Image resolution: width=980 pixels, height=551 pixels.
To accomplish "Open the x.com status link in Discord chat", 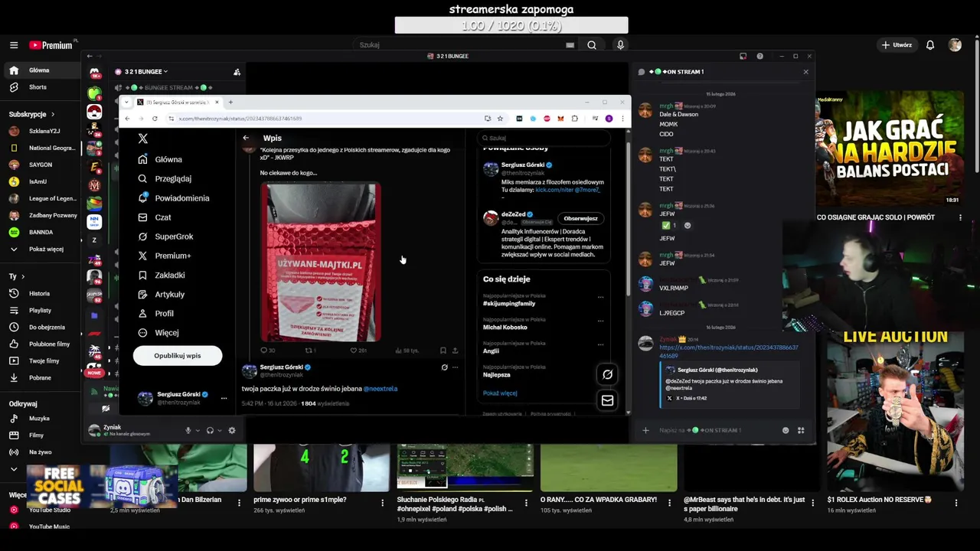I will [728, 351].
